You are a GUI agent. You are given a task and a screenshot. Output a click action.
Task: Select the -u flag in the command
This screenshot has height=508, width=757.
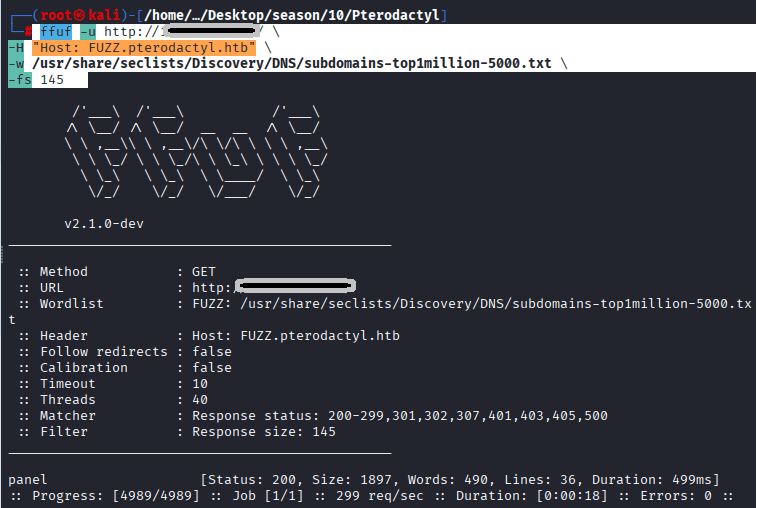(88, 32)
